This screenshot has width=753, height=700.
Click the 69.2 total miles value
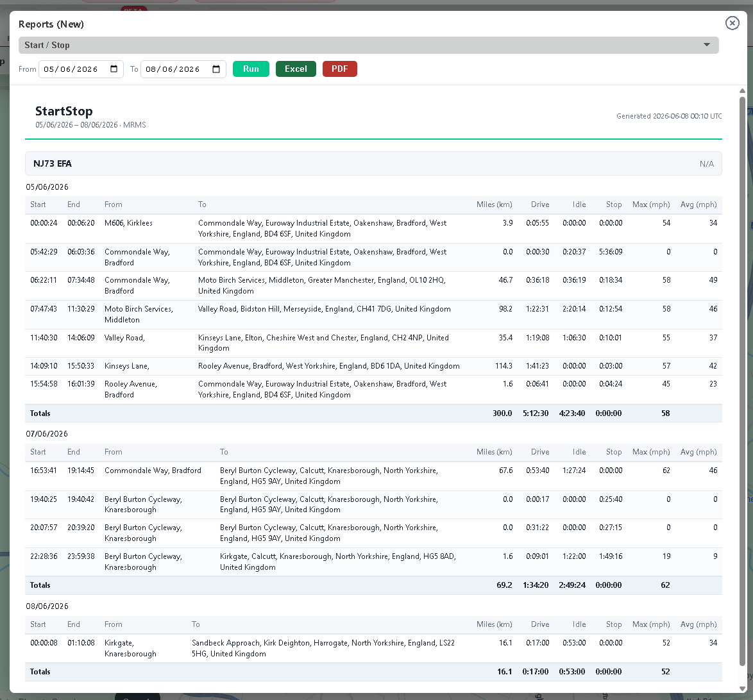[504, 585]
